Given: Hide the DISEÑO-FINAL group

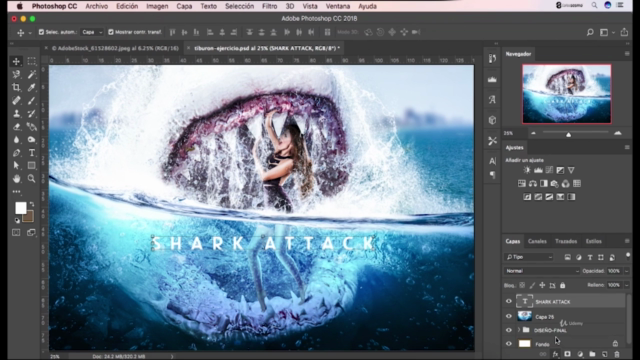Looking at the screenshot, I should (x=509, y=330).
